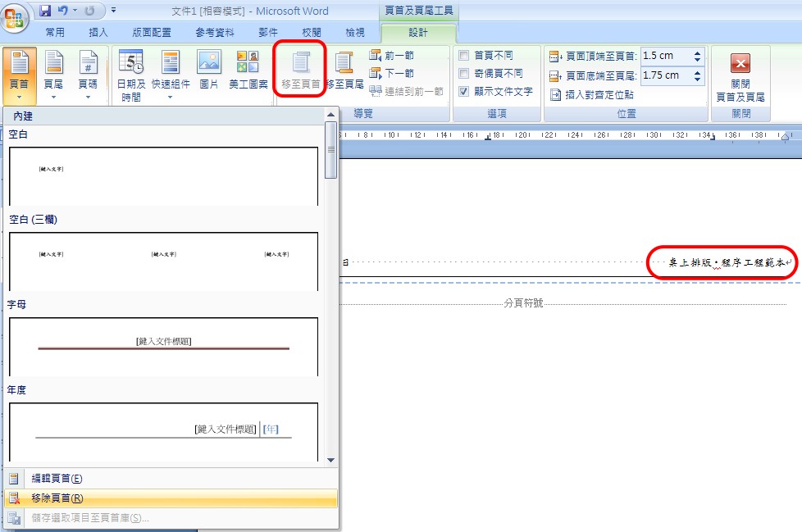Choose 編輯頁首 menu entry
802x532 pixels.
click(x=57, y=479)
